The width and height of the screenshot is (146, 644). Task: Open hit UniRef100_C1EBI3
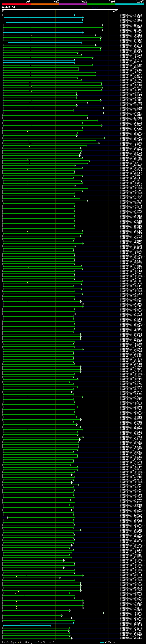131,22
